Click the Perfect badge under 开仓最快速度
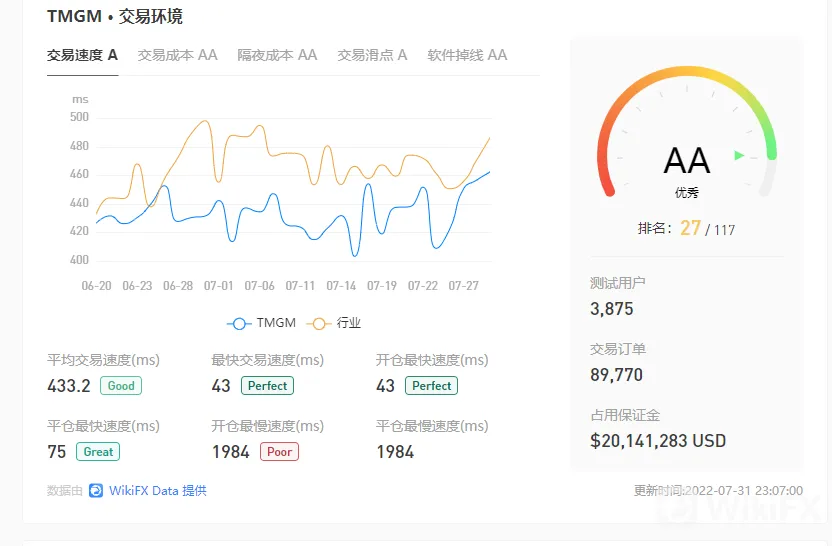 (x=431, y=386)
